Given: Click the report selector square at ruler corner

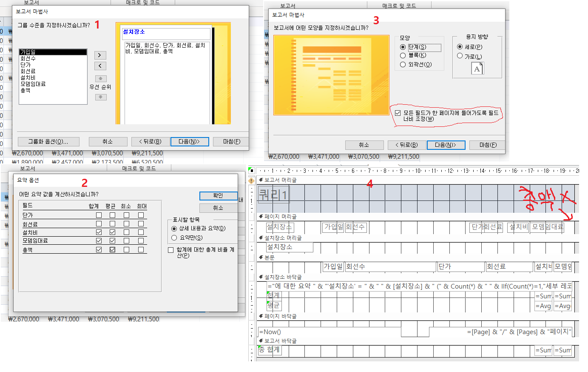Looking at the screenshot, I should (x=251, y=171).
